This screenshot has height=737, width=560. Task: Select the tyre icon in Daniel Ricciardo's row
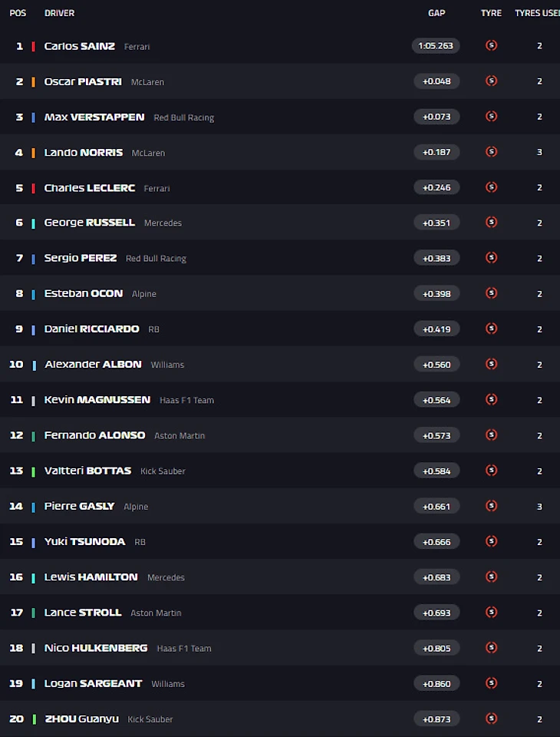[491, 329]
